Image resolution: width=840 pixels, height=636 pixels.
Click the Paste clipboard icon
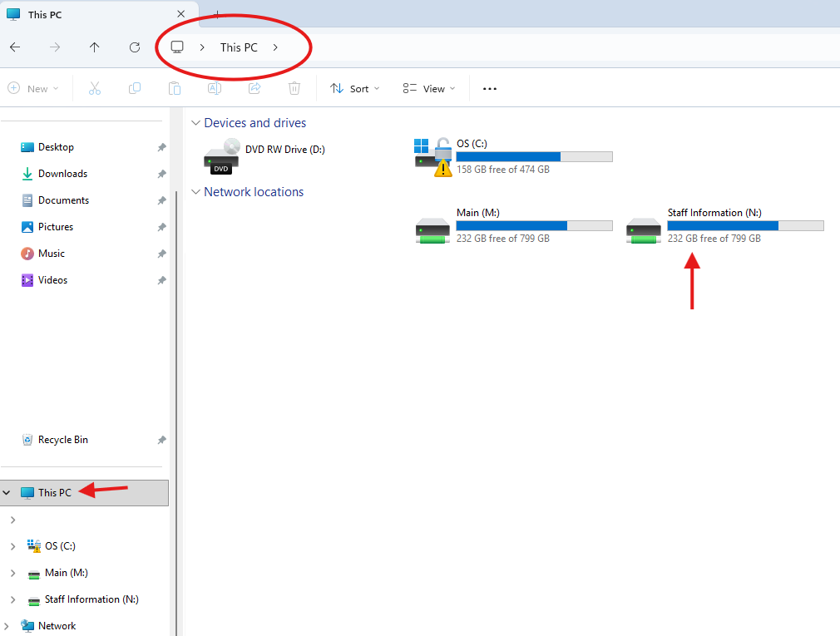tap(174, 88)
